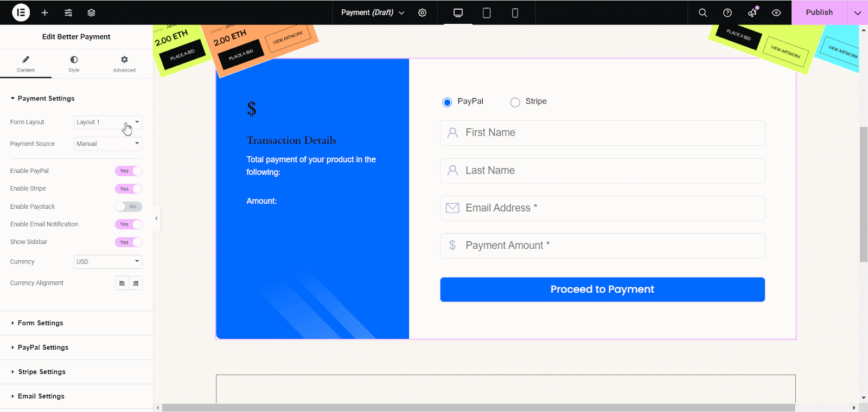The width and height of the screenshot is (868, 412).
Task: Click the dollar sign sidebar icon
Action: point(252,109)
